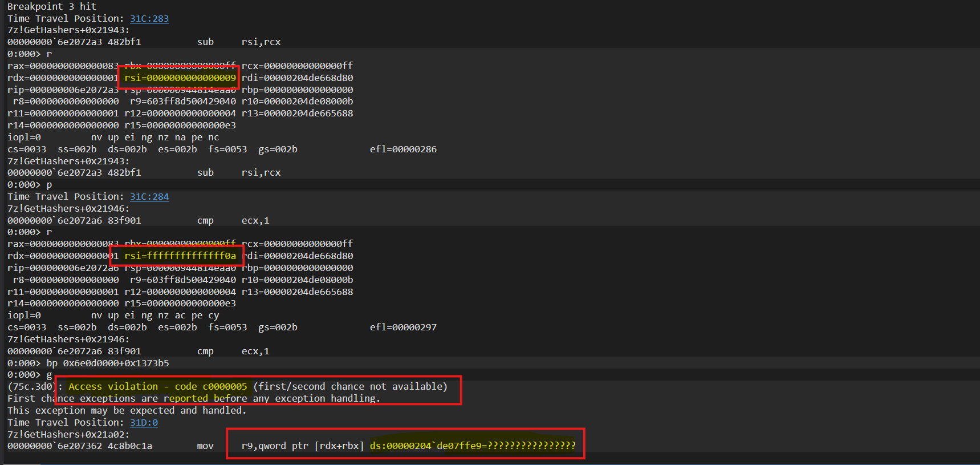Open the 31C:284 time travel position link
This screenshot has height=465, width=980.
tap(149, 196)
